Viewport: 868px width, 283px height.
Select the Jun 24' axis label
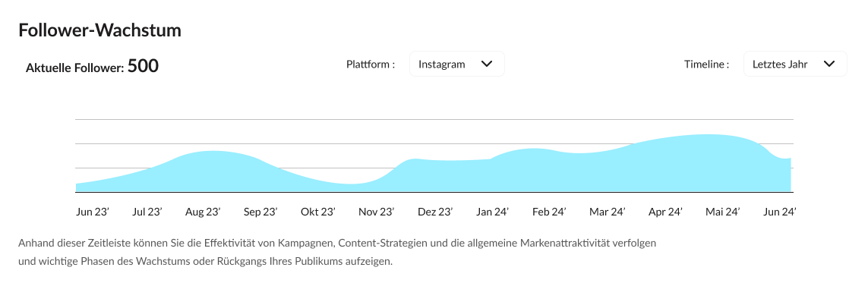(x=780, y=212)
